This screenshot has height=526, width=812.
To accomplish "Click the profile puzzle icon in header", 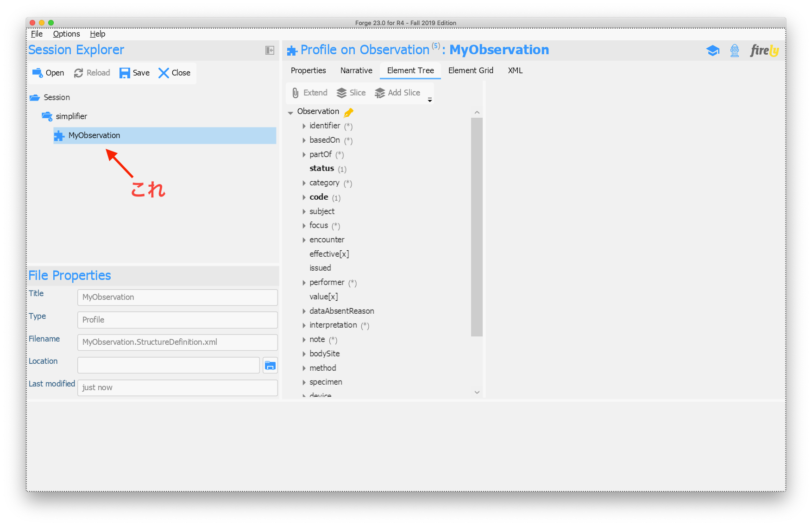I will (292, 51).
